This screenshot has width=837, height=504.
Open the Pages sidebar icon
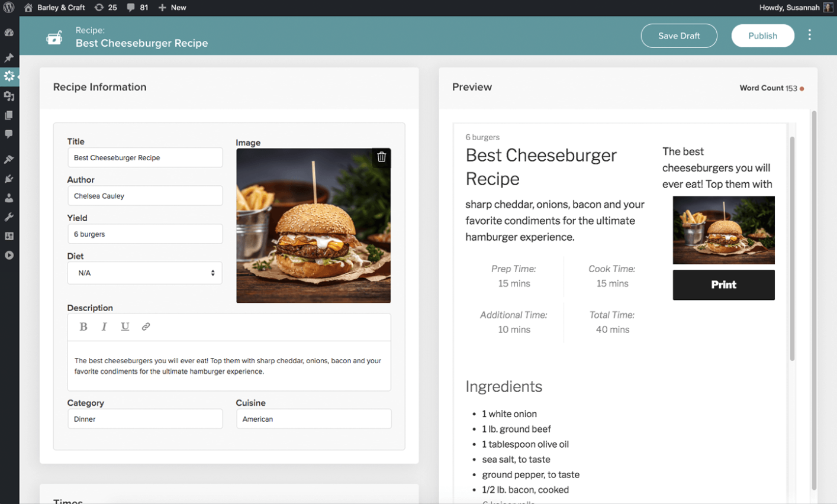(9, 115)
